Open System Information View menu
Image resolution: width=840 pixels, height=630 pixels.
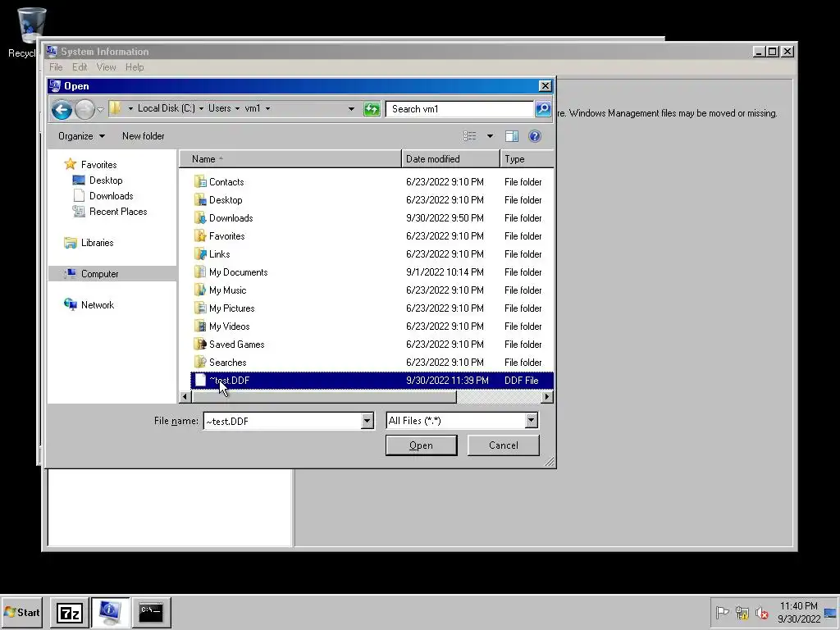tap(106, 67)
